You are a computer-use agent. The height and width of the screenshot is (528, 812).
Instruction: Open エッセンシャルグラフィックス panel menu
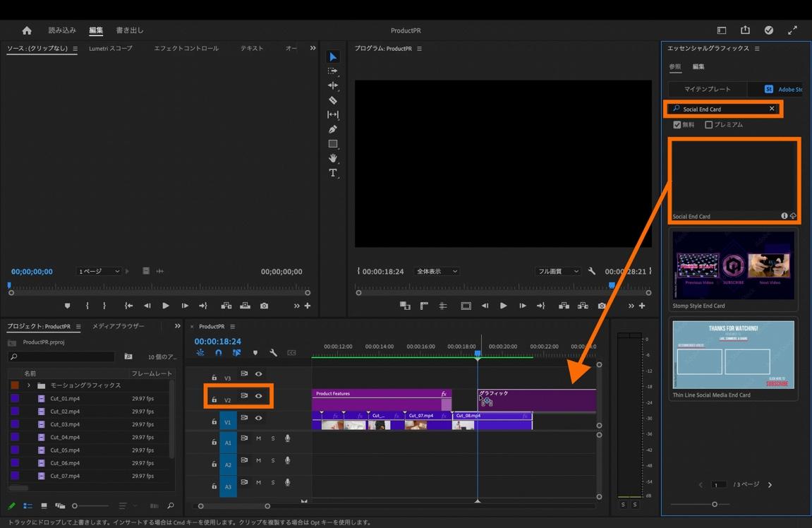(x=757, y=48)
